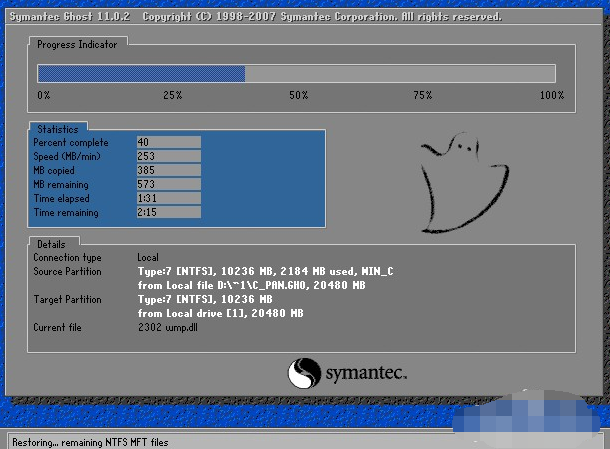This screenshot has height=449, width=610.
Task: Select the Time remaining value field
Action: point(168,212)
